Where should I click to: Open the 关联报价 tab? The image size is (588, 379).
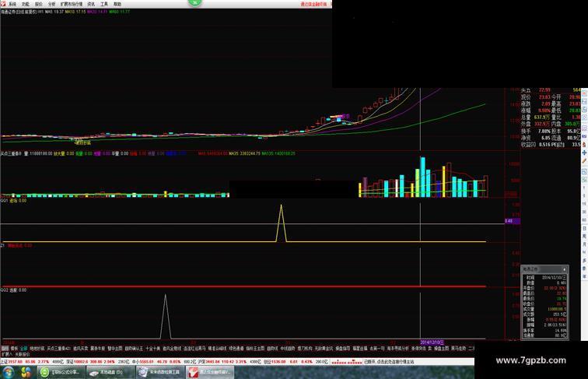pos(22,354)
